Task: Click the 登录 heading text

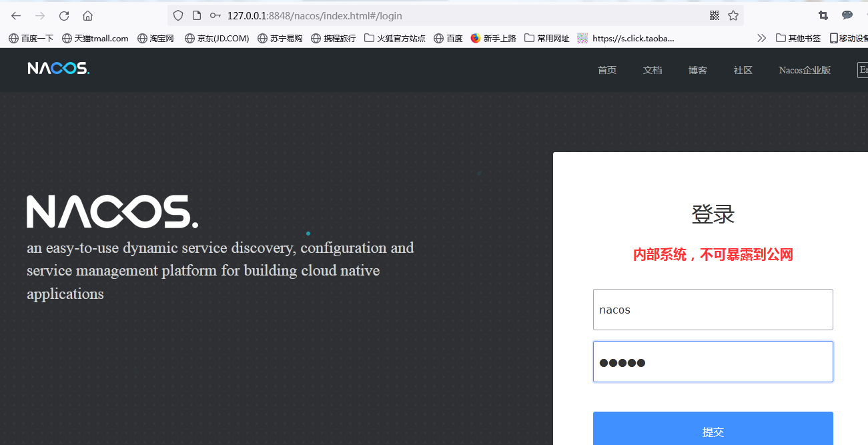Action: coord(713,215)
